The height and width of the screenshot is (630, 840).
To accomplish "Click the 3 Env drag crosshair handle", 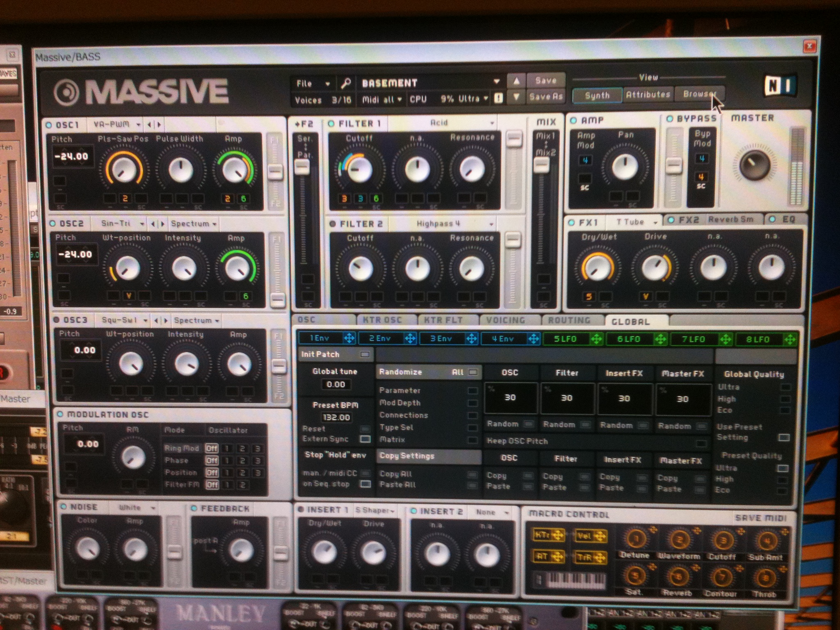I will click(472, 338).
